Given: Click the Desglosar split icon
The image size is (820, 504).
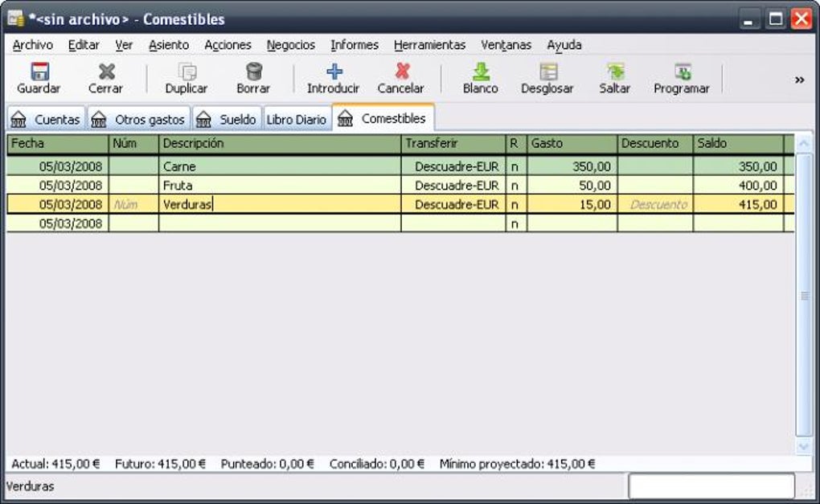Looking at the screenshot, I should (548, 72).
